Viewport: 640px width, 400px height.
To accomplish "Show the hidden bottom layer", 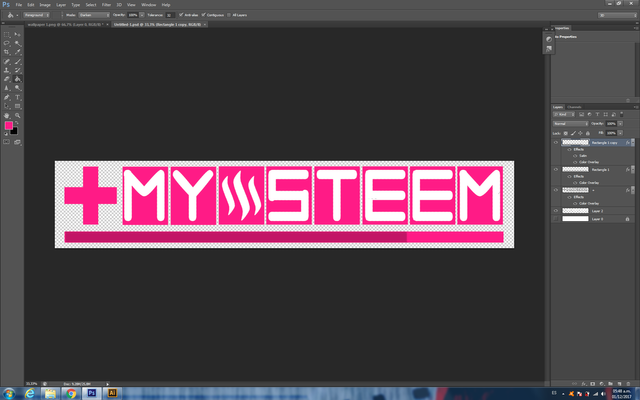I will [556, 219].
